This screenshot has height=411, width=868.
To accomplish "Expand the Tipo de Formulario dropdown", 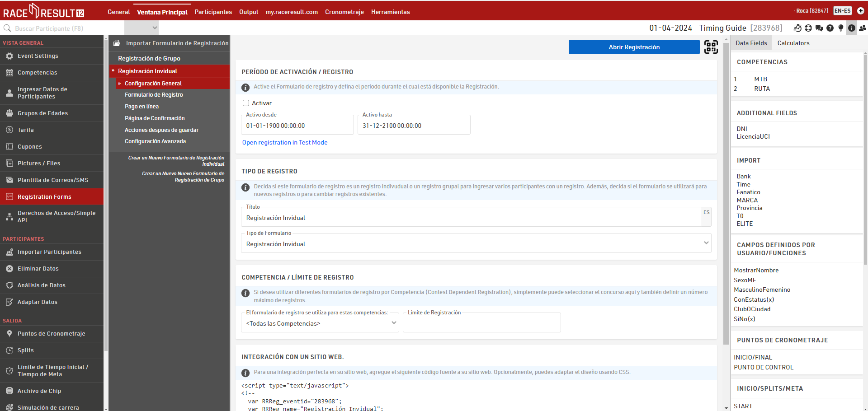I will [x=476, y=243].
